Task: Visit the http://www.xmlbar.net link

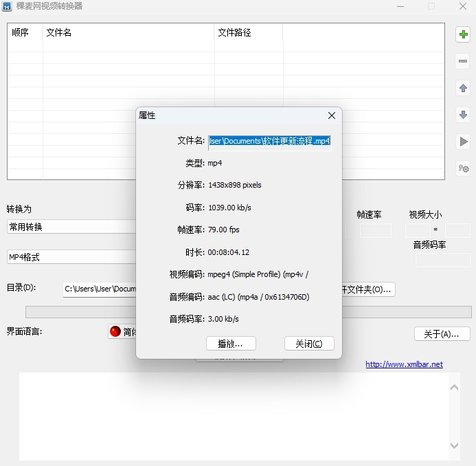Action: coord(404,364)
